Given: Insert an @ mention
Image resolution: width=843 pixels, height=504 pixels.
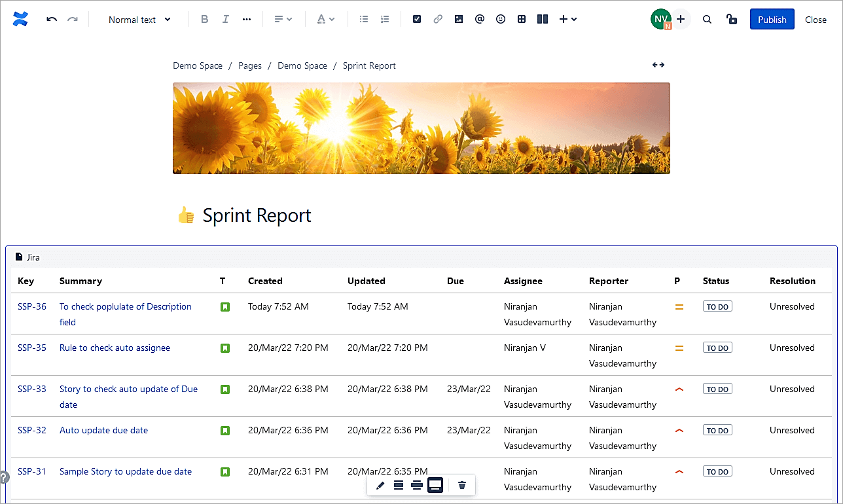Looking at the screenshot, I should [480, 20].
